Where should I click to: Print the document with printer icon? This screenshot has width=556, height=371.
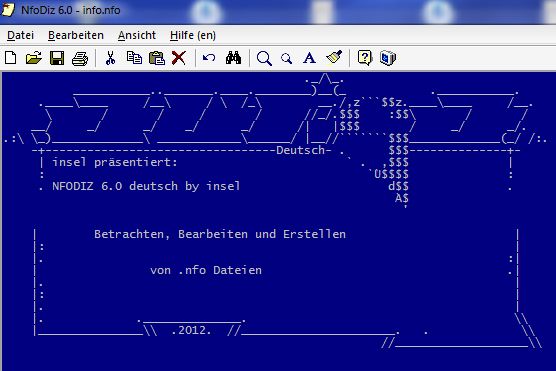(x=80, y=58)
